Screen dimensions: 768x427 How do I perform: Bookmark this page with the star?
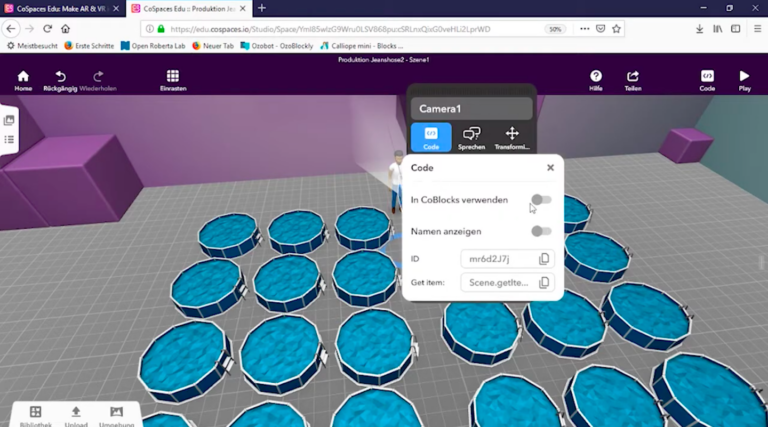616,29
